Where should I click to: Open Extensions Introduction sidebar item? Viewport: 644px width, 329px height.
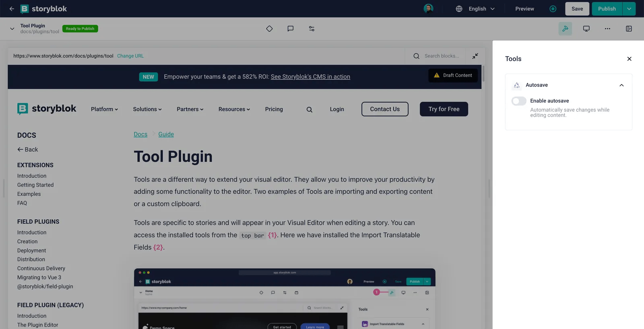click(32, 176)
